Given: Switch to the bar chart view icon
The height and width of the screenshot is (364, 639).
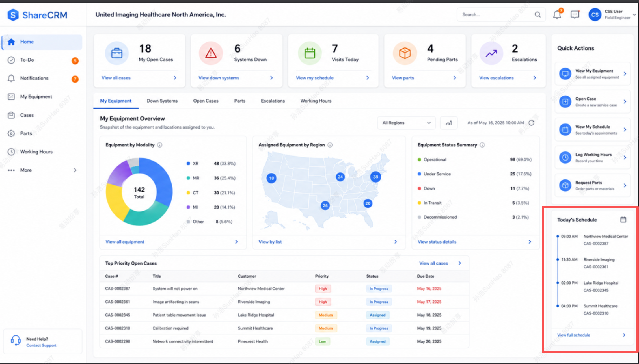Looking at the screenshot, I should point(449,123).
